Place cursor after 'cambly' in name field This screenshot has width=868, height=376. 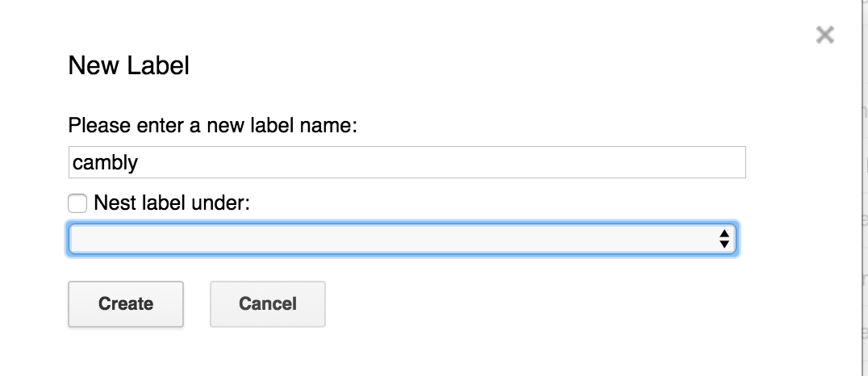140,162
